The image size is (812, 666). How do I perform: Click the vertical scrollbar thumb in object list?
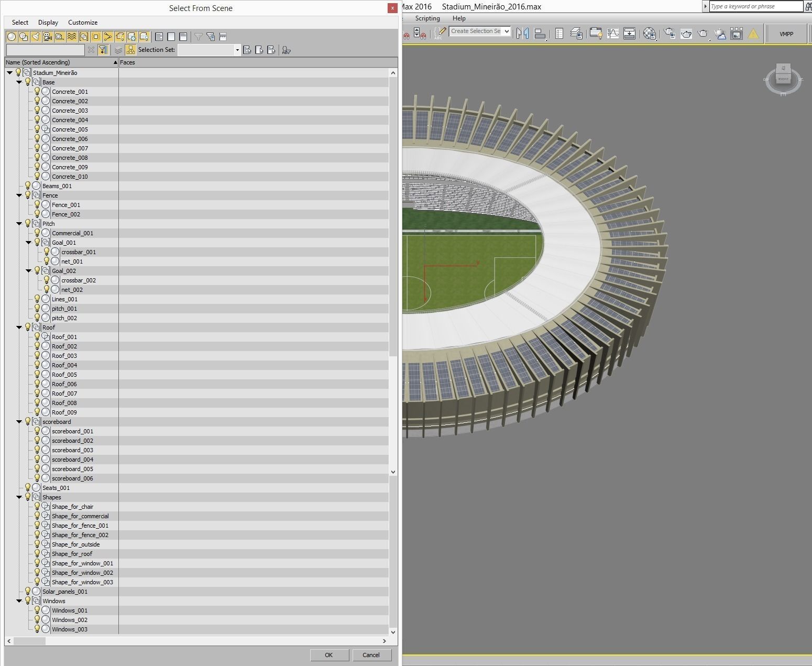393,217
